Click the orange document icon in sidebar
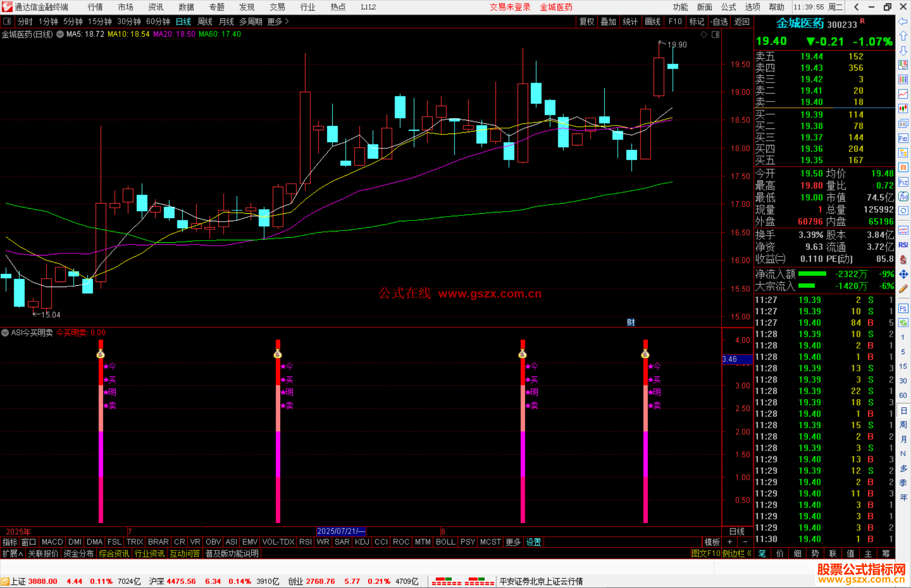The image size is (911, 588). click(903, 167)
